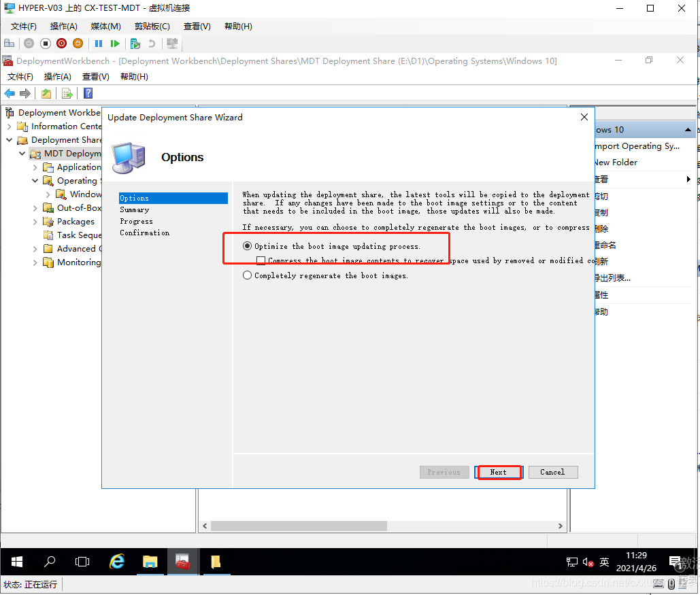
Task: Open the taskbar search magnifier
Action: pos(50,562)
